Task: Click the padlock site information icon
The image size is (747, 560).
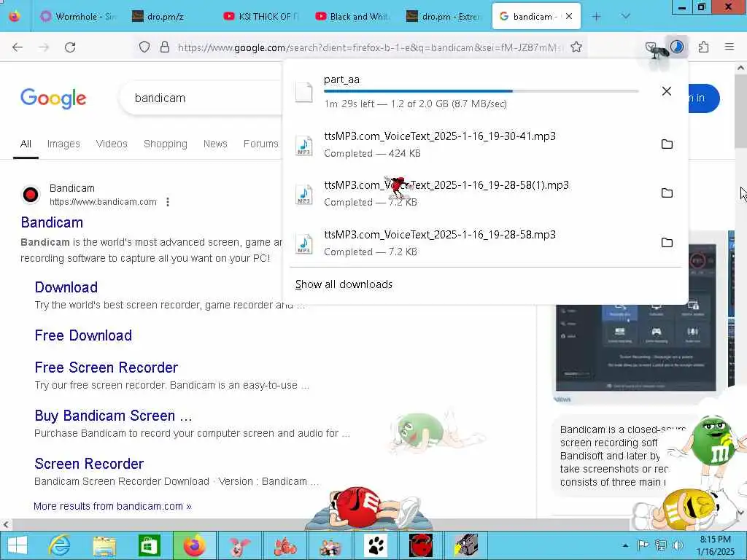Action: tap(165, 47)
